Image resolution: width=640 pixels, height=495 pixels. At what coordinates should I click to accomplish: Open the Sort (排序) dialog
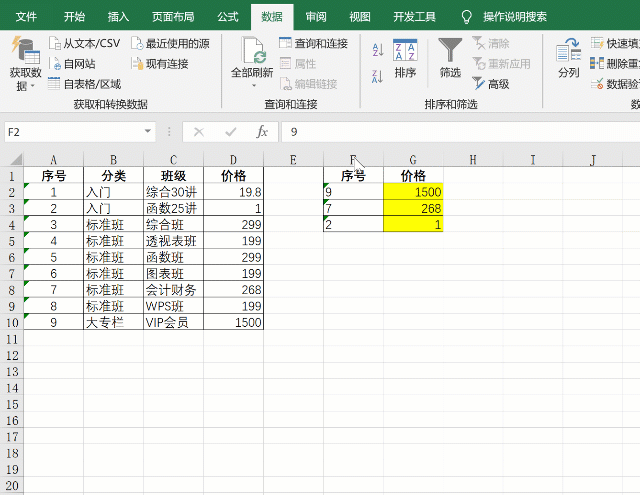coord(405,59)
